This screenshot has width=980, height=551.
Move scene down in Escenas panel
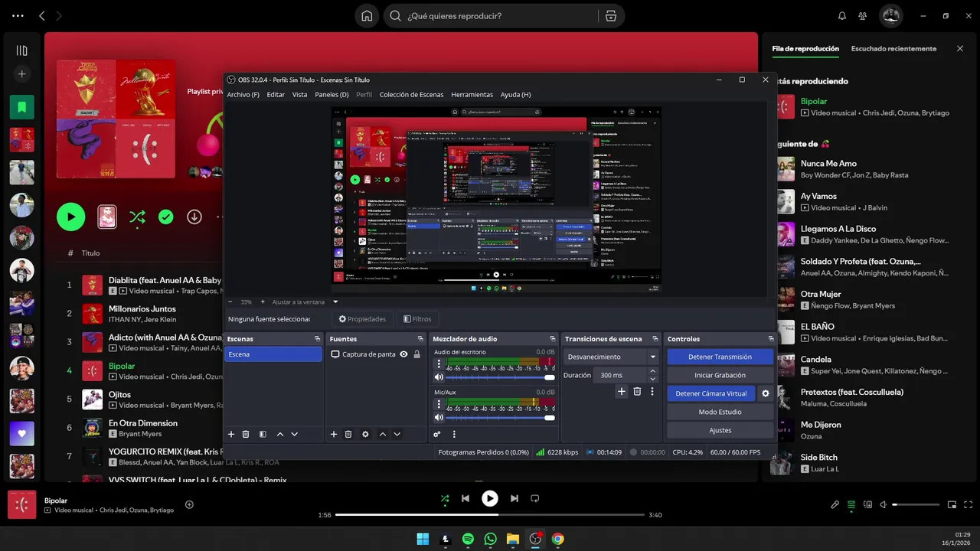[x=294, y=434]
